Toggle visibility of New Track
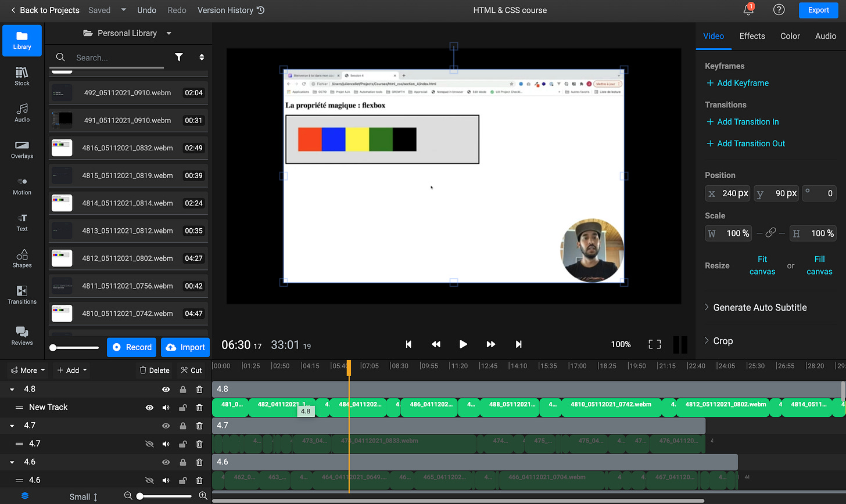The height and width of the screenshot is (504, 846). 149,408
